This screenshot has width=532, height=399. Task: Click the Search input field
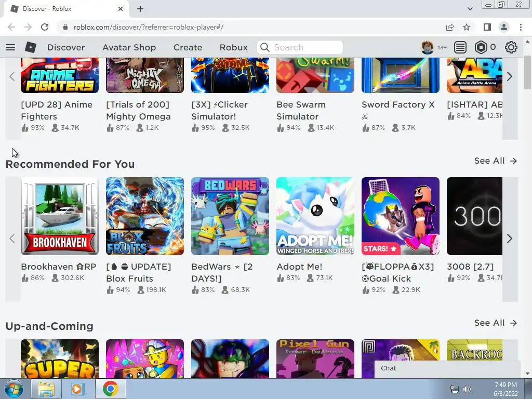(300, 47)
